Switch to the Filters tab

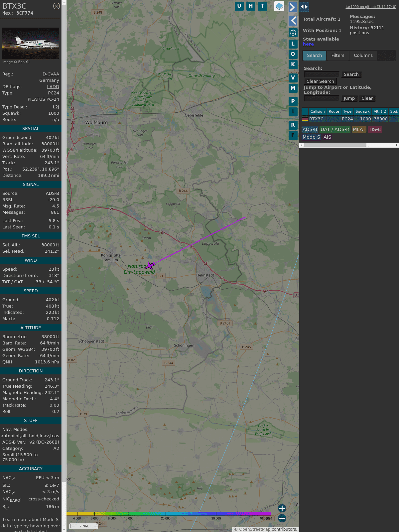338,56
